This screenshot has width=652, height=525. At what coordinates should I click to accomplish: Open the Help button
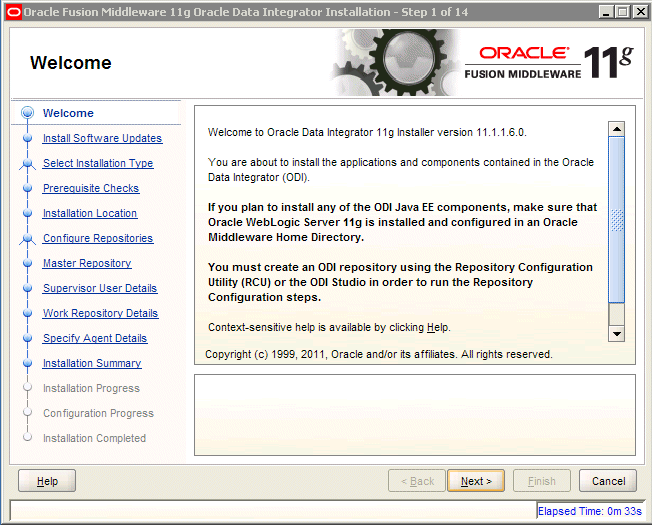click(x=47, y=481)
